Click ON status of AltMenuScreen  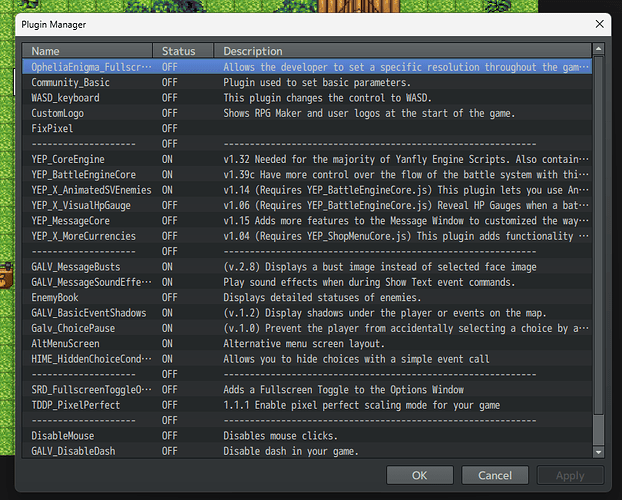tap(167, 344)
